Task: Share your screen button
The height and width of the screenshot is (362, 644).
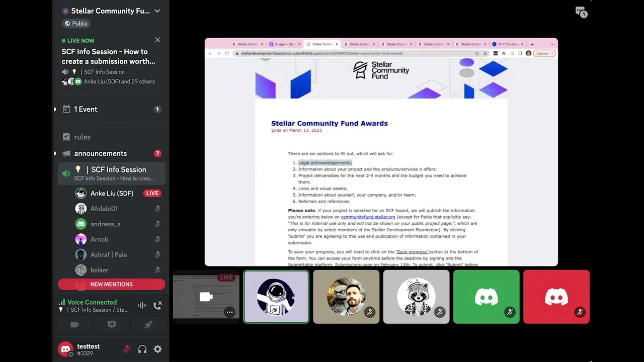Action: 112,325
